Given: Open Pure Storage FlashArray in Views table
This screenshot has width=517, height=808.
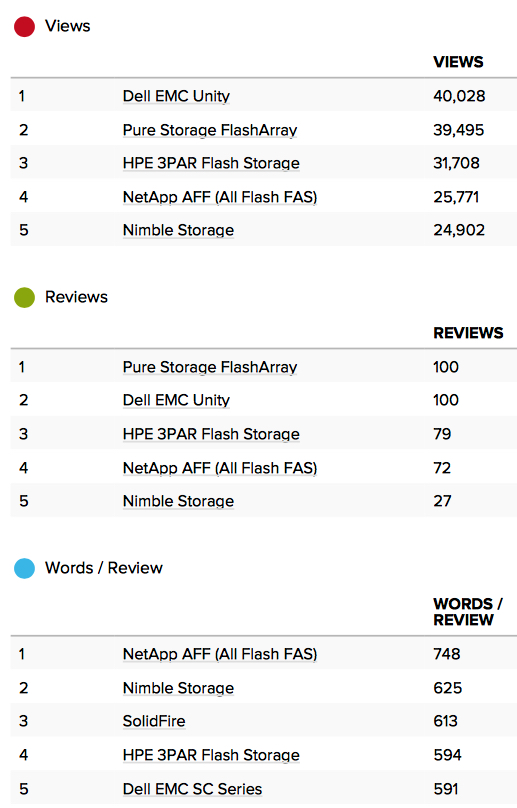Looking at the screenshot, I should [x=210, y=130].
